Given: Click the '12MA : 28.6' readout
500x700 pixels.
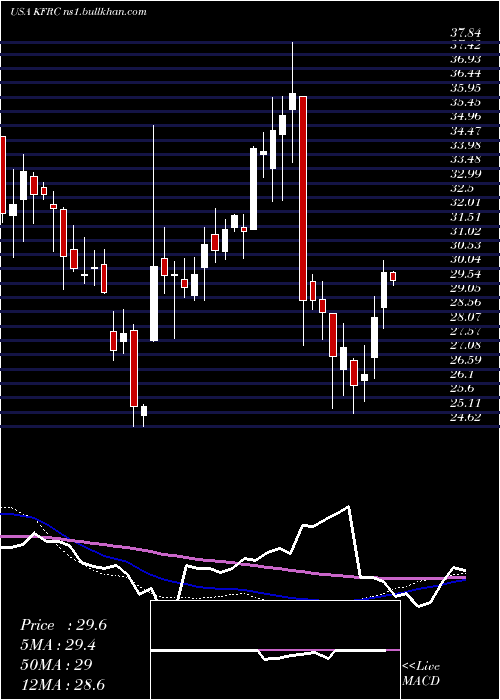Looking at the screenshot, I should tap(62, 684).
